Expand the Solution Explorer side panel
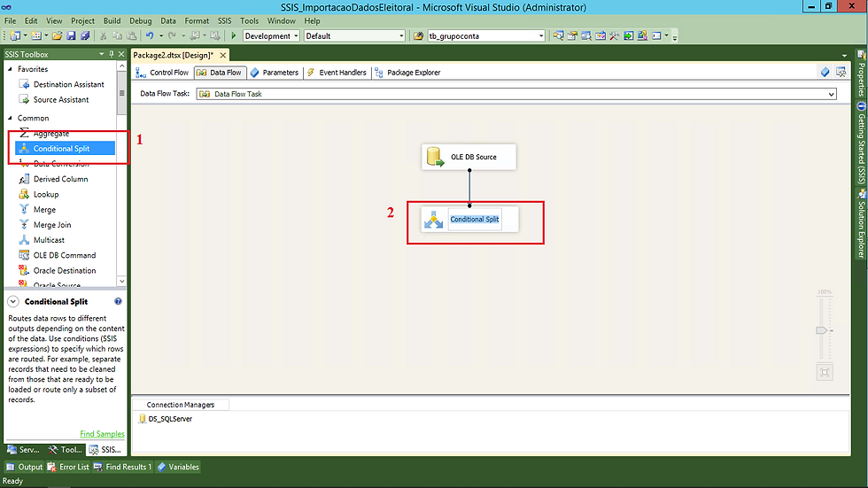Image resolution: width=868 pixels, height=488 pixels. 861,223
